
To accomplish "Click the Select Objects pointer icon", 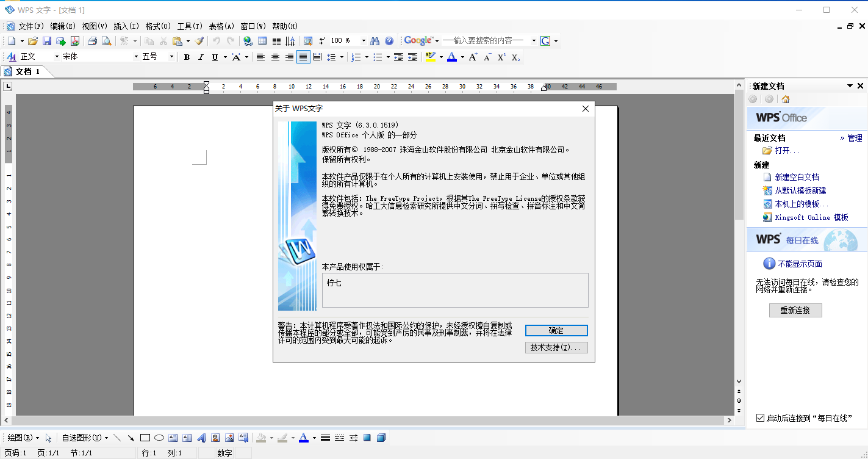I will pyautogui.click(x=49, y=438).
